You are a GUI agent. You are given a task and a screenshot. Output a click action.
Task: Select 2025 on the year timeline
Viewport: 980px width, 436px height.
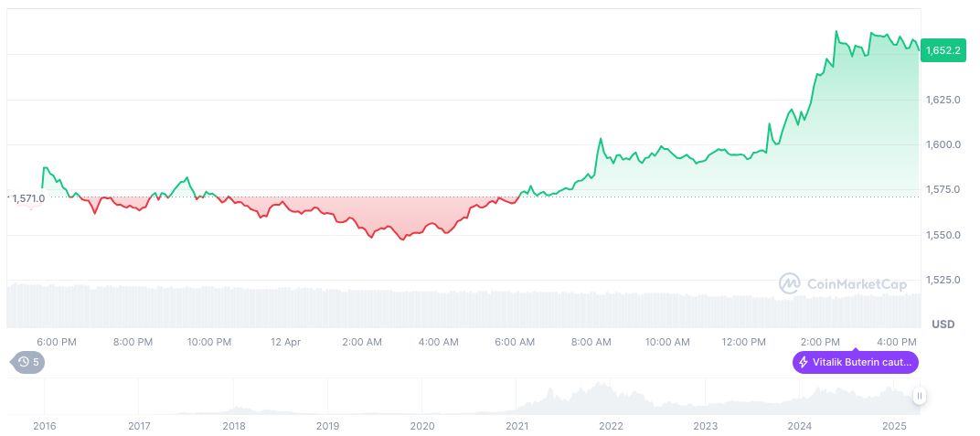tap(893, 426)
